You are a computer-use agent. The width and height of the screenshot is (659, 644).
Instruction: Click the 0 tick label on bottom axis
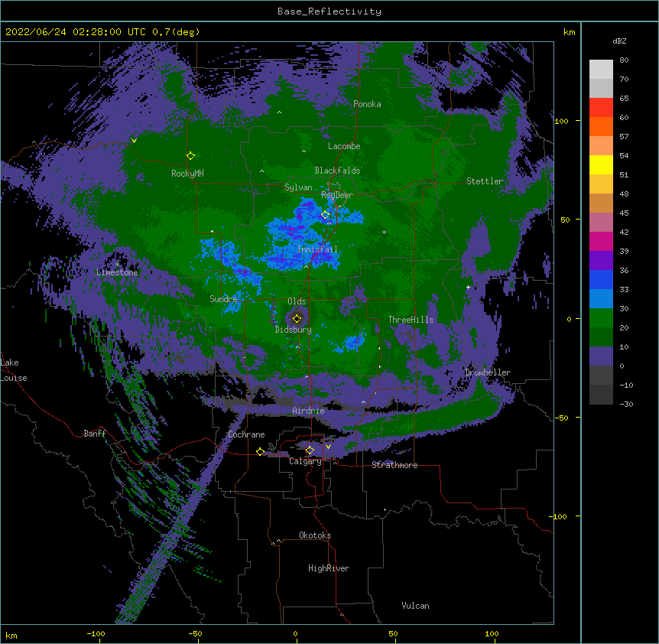pyautogui.click(x=295, y=634)
